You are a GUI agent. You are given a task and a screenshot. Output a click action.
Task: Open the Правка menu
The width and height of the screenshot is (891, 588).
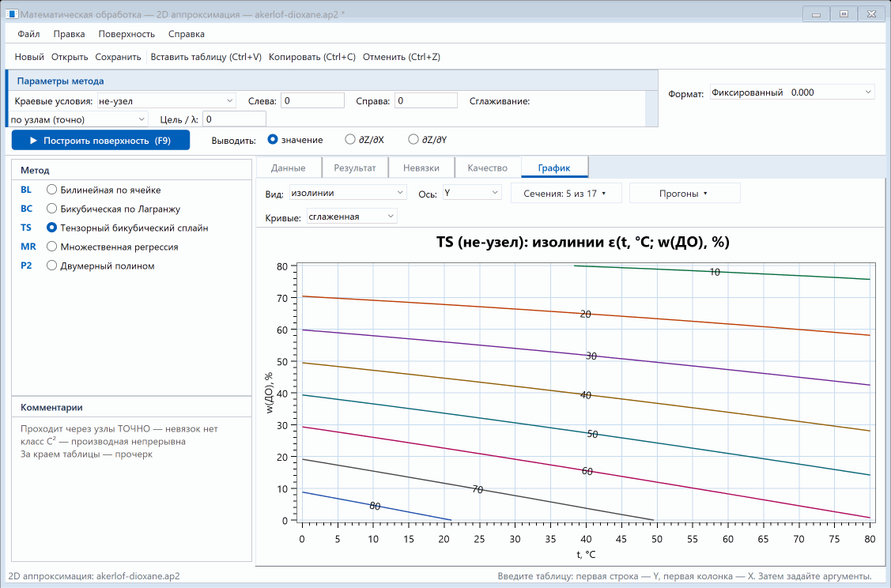70,34
